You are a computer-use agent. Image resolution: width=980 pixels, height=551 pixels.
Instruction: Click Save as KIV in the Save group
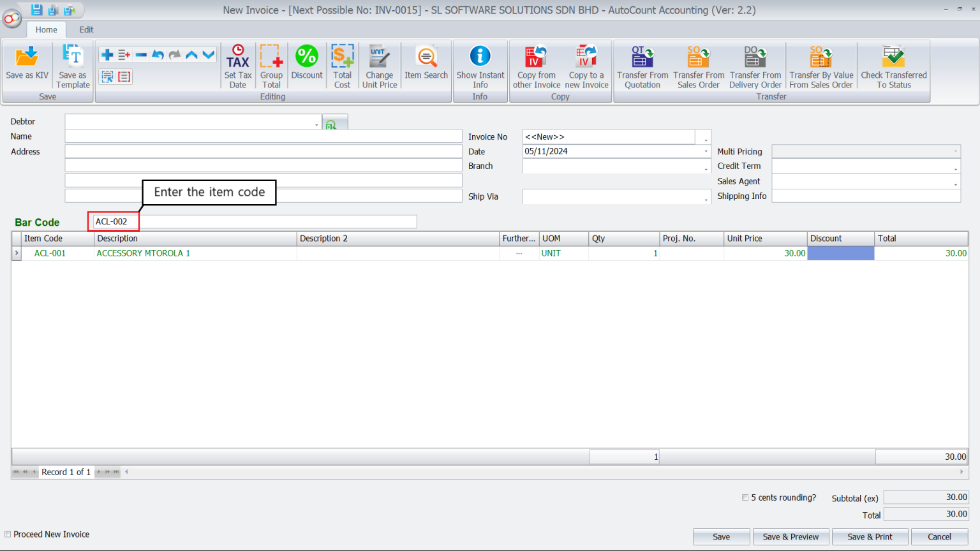(26, 64)
